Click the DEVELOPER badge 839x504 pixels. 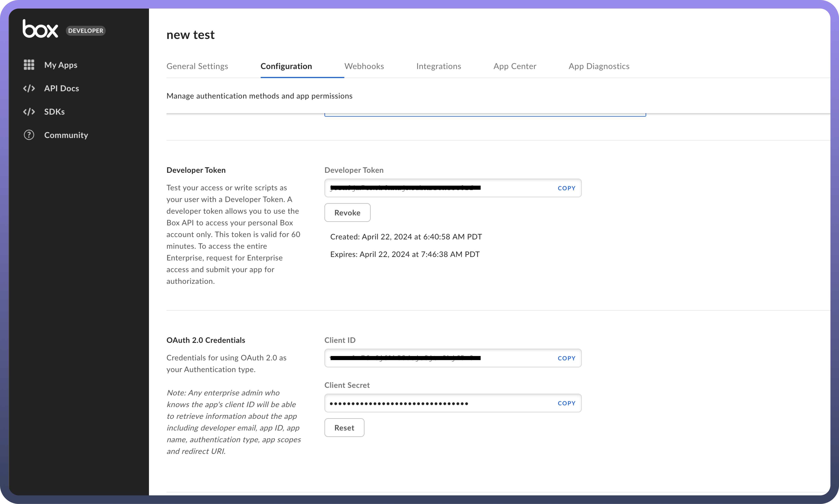(x=85, y=31)
